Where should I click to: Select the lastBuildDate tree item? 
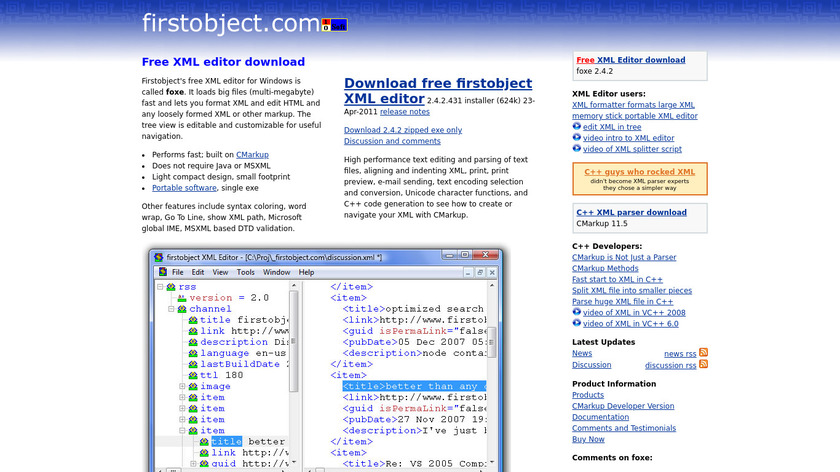tap(240, 364)
